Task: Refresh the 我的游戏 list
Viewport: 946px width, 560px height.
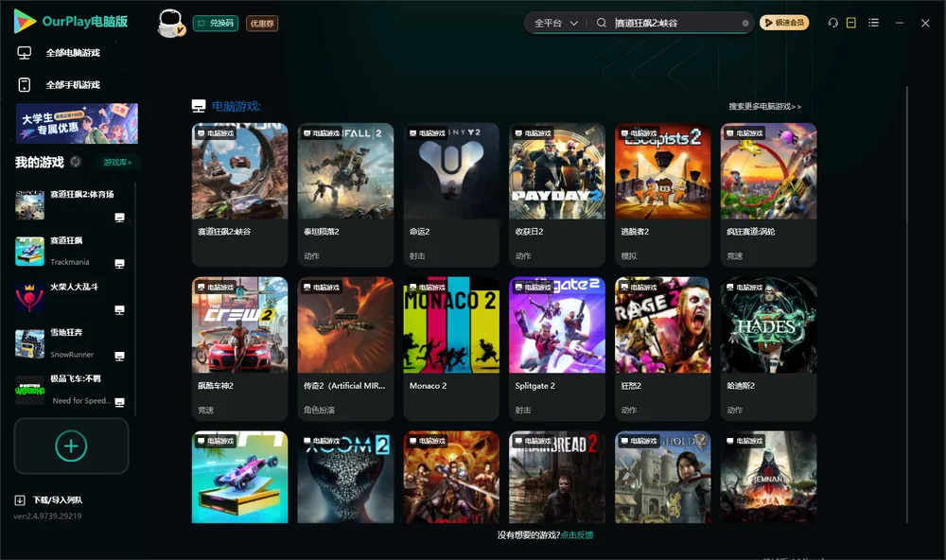Action: (76, 162)
